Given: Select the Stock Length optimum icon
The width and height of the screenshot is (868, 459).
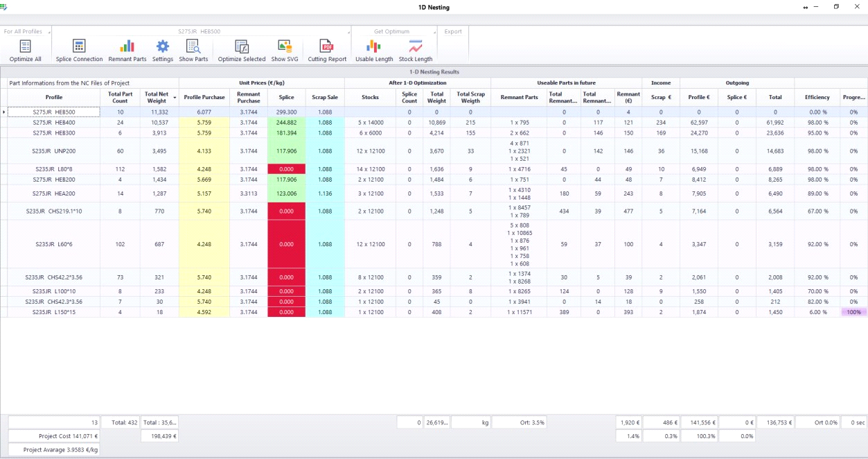Looking at the screenshot, I should (415, 47).
